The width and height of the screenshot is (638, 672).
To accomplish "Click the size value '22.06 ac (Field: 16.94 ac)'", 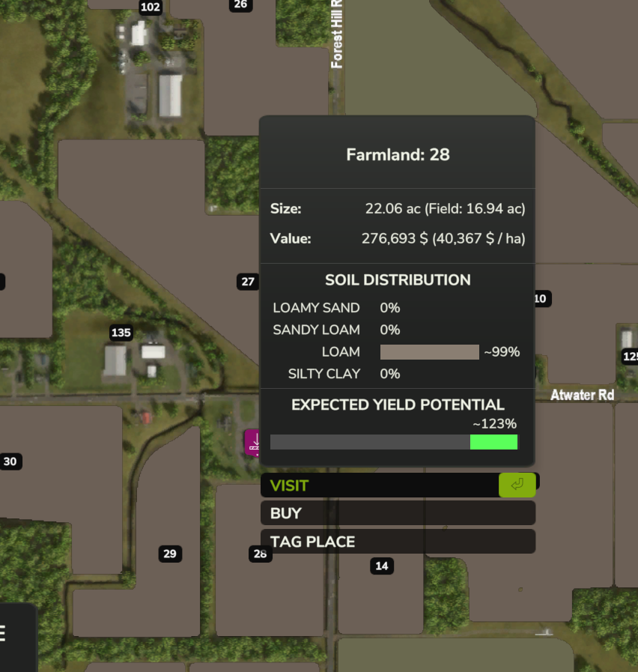I will 446,209.
